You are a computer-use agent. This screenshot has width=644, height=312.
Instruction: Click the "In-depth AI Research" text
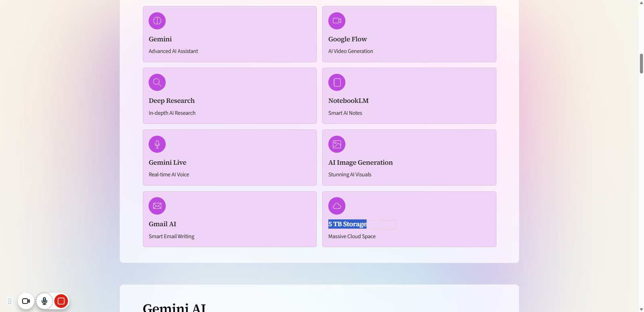click(172, 113)
